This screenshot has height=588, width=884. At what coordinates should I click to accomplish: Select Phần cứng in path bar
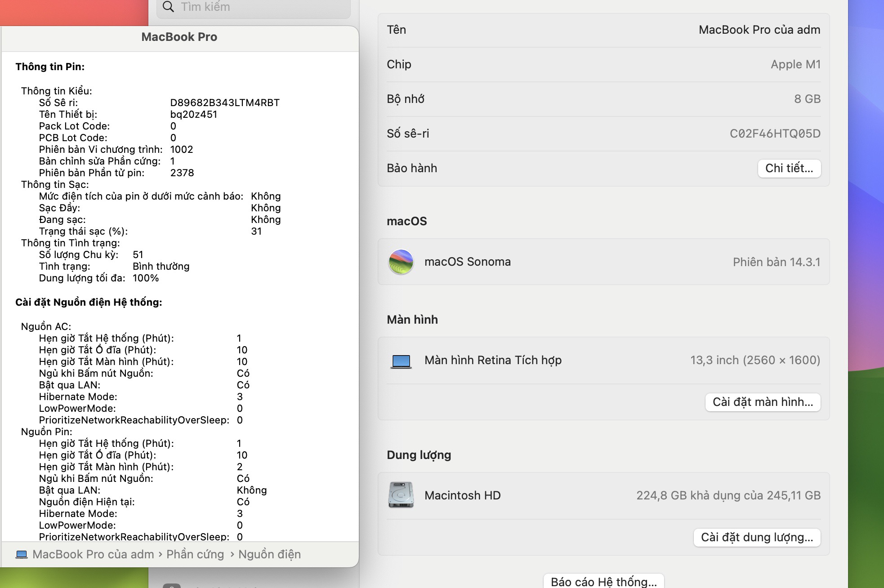195,554
